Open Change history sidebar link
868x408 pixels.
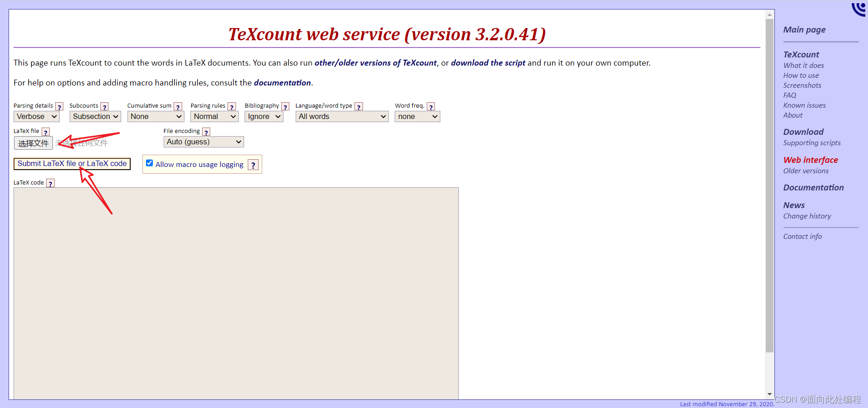pyautogui.click(x=807, y=216)
